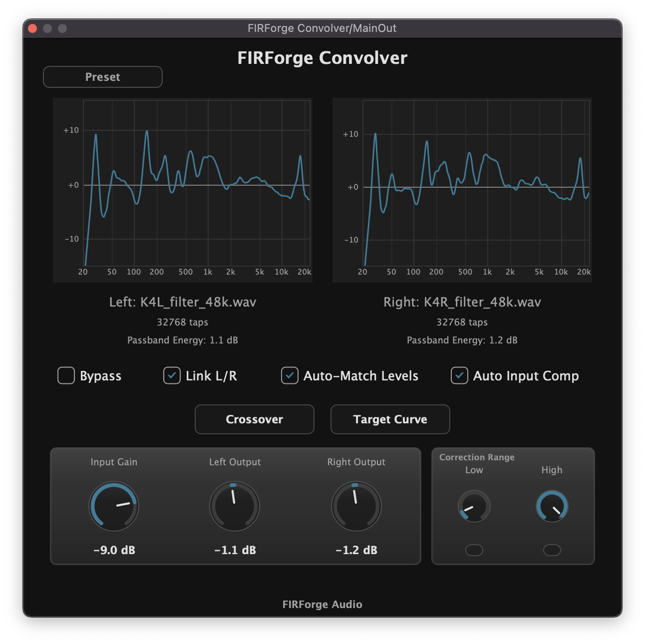
Task: Click the Input Gain label
Action: (x=114, y=462)
